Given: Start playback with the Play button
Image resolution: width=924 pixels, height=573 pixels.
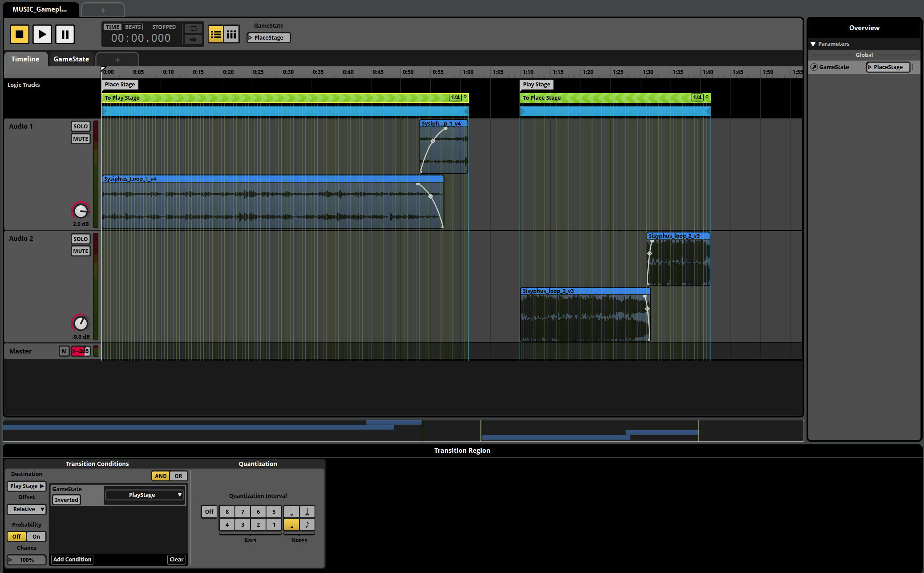Looking at the screenshot, I should click(42, 34).
